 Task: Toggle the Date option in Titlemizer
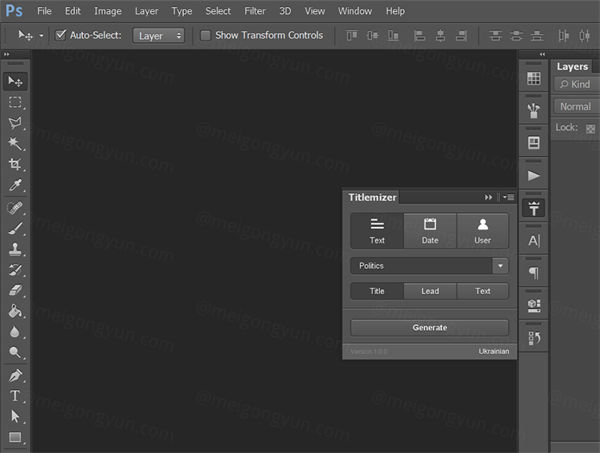(x=430, y=230)
